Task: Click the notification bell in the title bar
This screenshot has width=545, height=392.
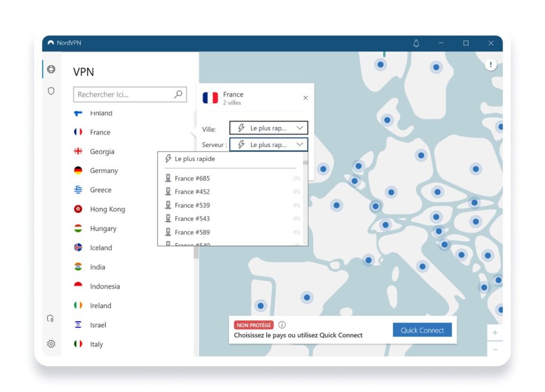Action: [416, 44]
